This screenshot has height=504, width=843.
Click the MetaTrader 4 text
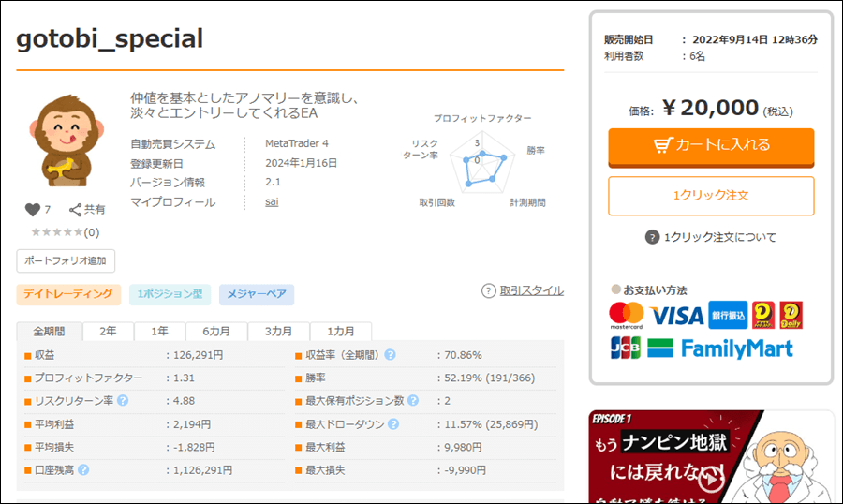297,143
